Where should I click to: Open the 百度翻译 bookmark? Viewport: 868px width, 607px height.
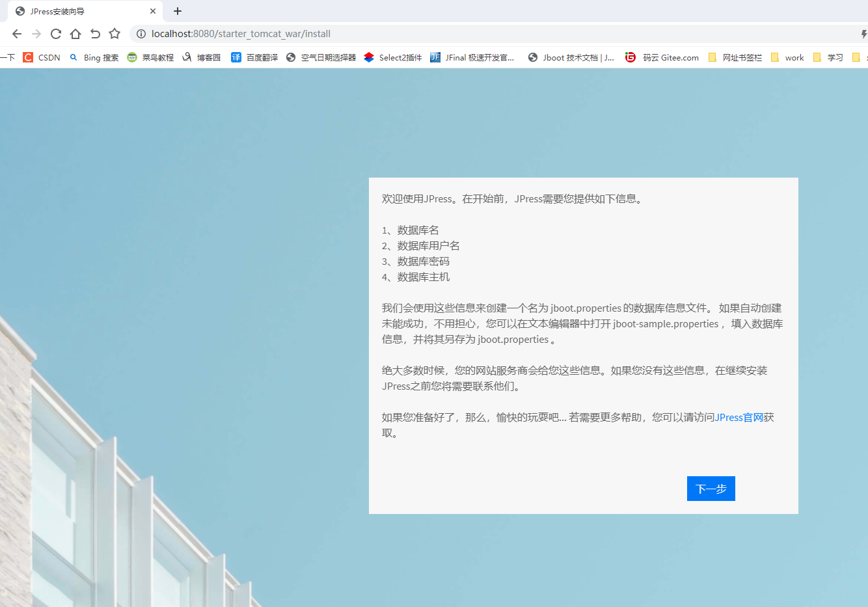pos(254,57)
